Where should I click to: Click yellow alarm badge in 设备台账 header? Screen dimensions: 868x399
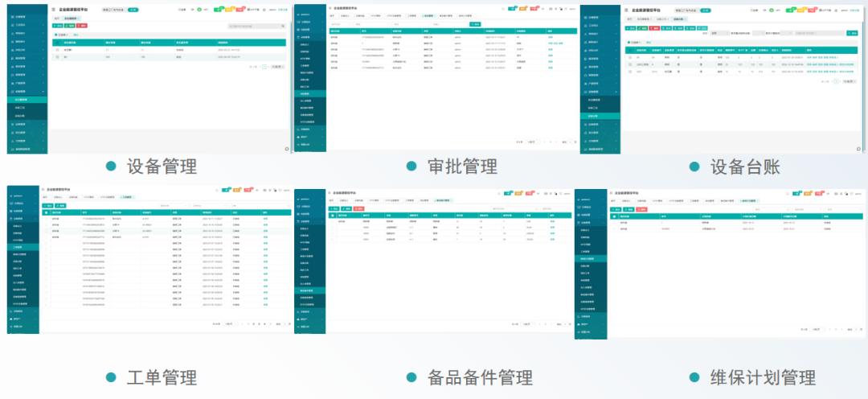[x=801, y=10]
